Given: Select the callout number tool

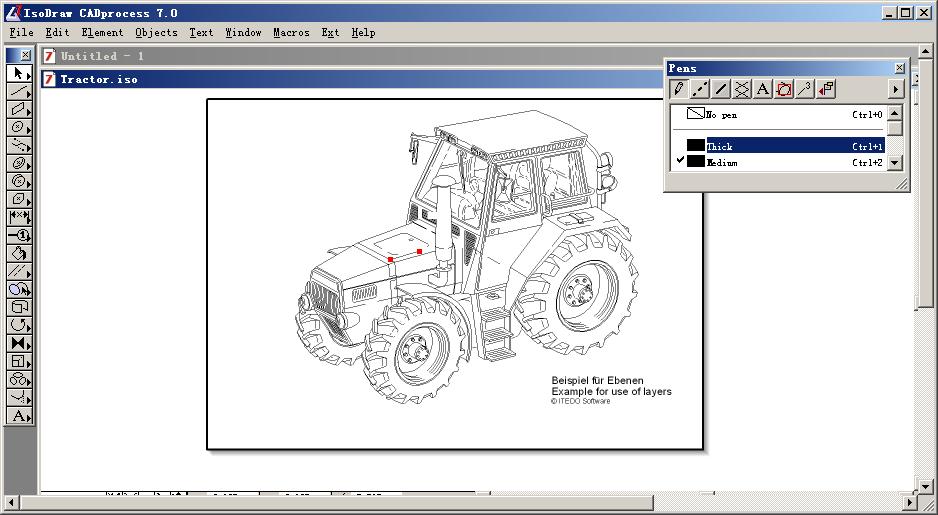Looking at the screenshot, I should 19,235.
